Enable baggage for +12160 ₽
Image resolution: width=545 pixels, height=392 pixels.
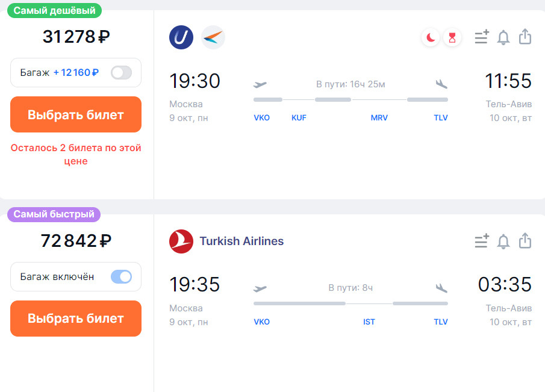click(121, 73)
